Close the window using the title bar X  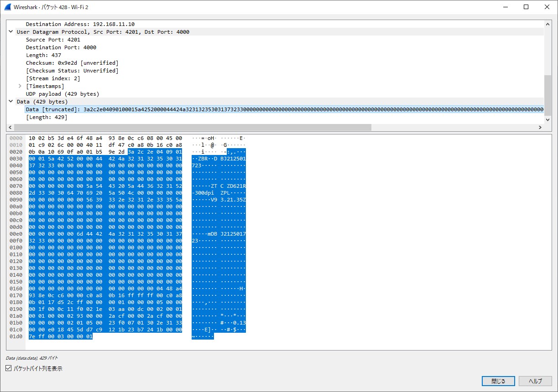[547, 7]
